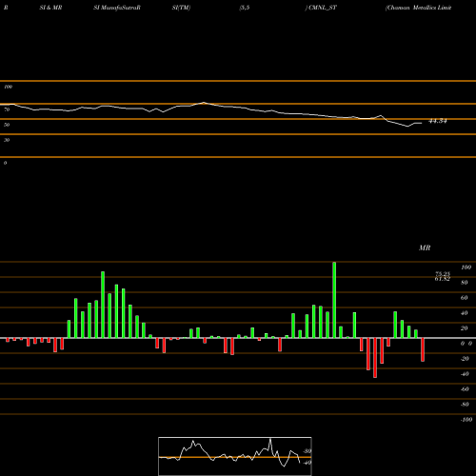Click the MR axis label -60
This screenshot has height=476, width=476.
(465, 389)
